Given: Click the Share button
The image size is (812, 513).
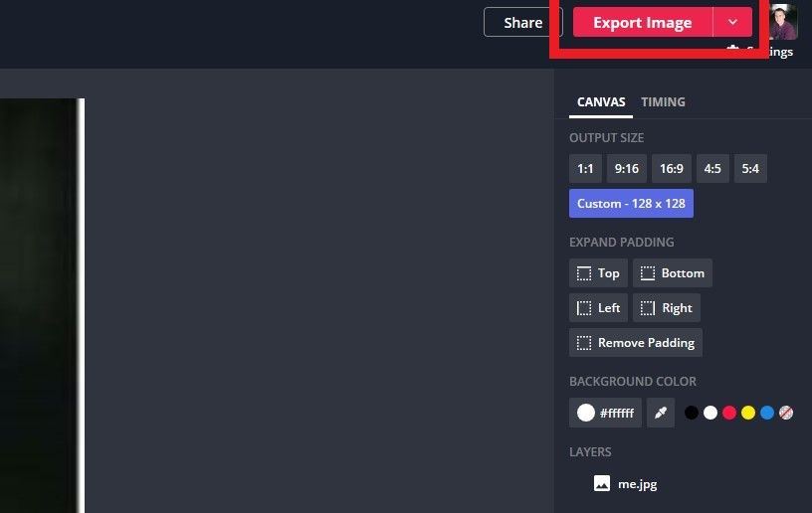Looking at the screenshot, I should pyautogui.click(x=522, y=23).
